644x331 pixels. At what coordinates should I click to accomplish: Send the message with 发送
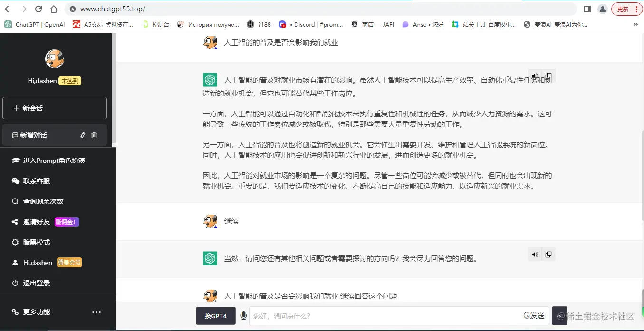tap(535, 316)
